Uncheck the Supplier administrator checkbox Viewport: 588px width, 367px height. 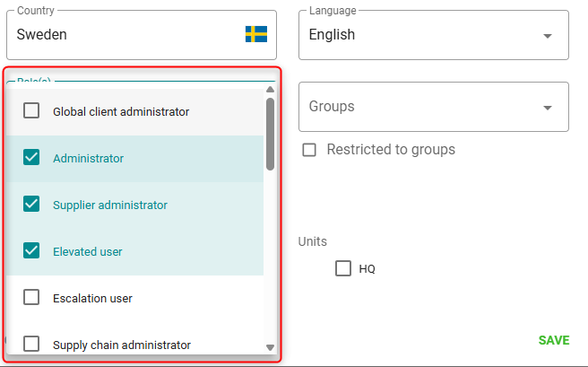point(31,205)
